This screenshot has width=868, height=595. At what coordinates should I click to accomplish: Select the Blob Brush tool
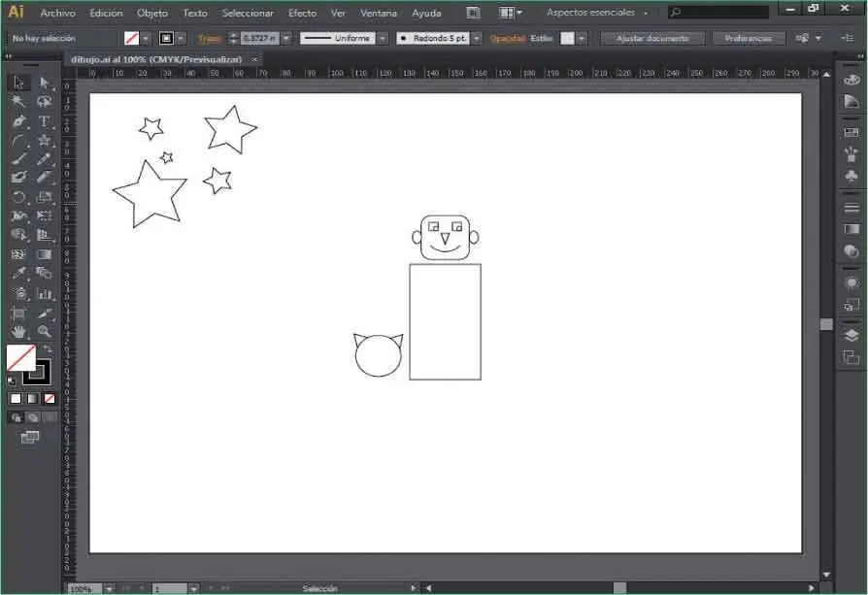[x=18, y=178]
